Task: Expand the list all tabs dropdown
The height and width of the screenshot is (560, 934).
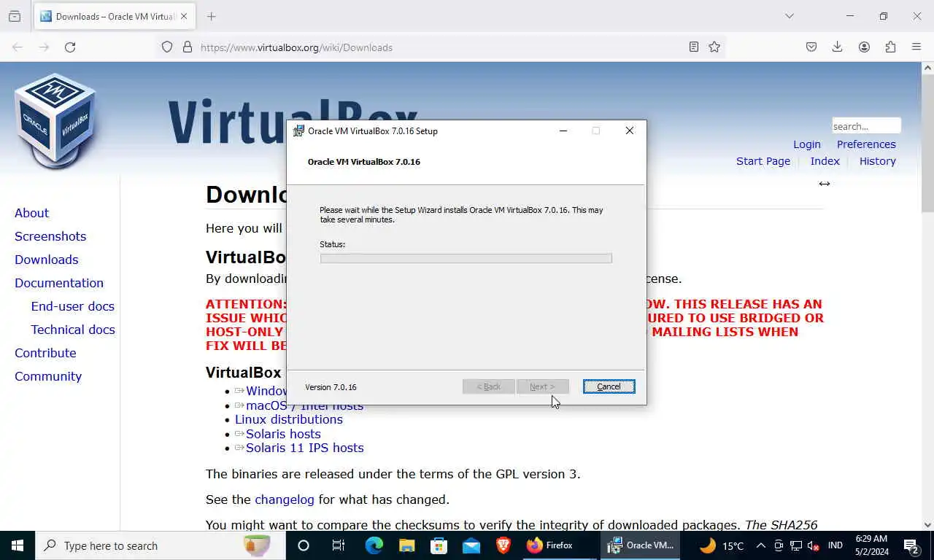Action: pyautogui.click(x=789, y=16)
